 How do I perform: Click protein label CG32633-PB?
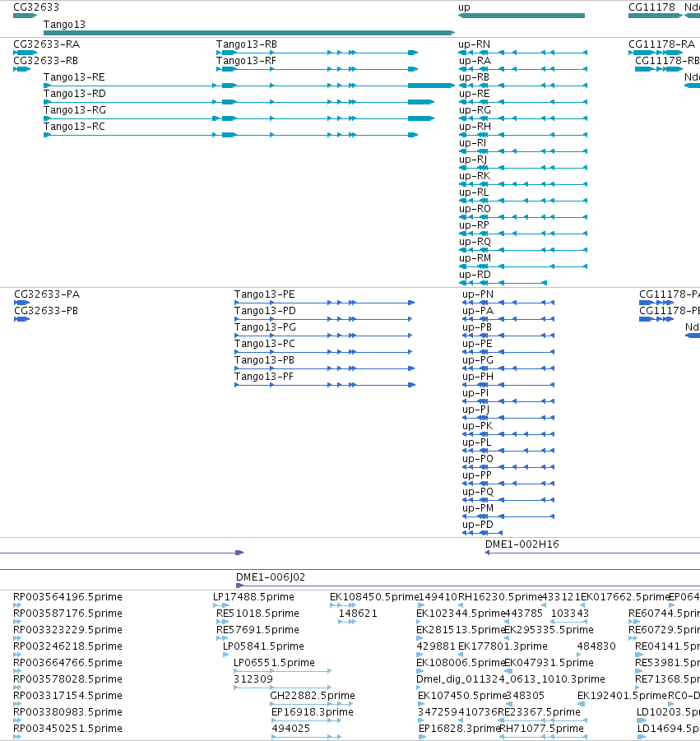point(46,311)
